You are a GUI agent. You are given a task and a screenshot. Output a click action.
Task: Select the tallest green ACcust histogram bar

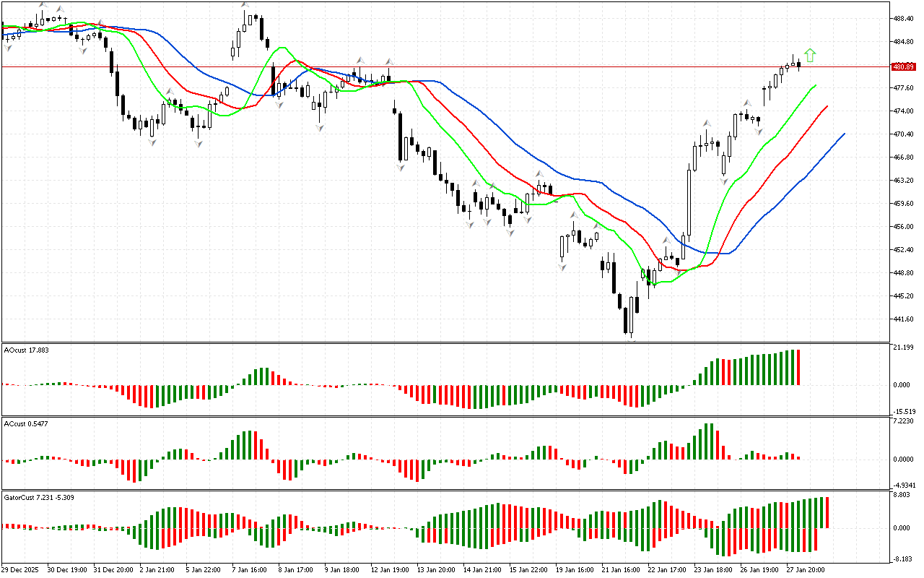pos(707,441)
